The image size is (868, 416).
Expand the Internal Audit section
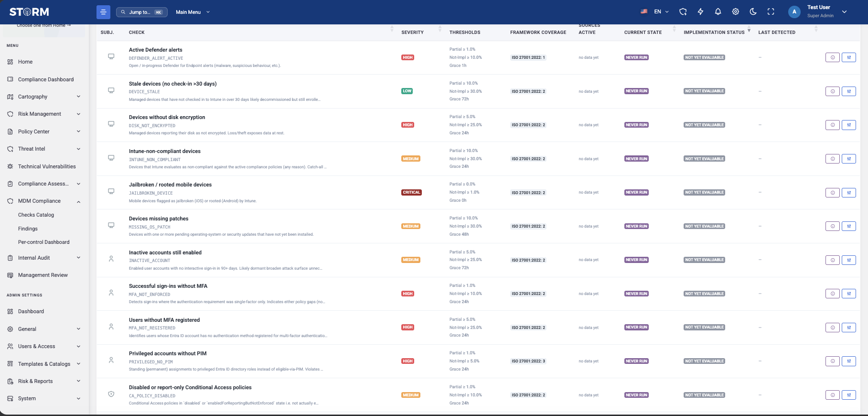tap(44, 258)
